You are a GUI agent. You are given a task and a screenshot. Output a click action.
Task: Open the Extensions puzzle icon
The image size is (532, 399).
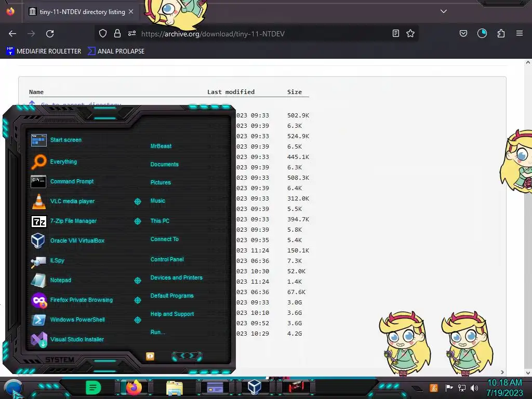pyautogui.click(x=501, y=33)
